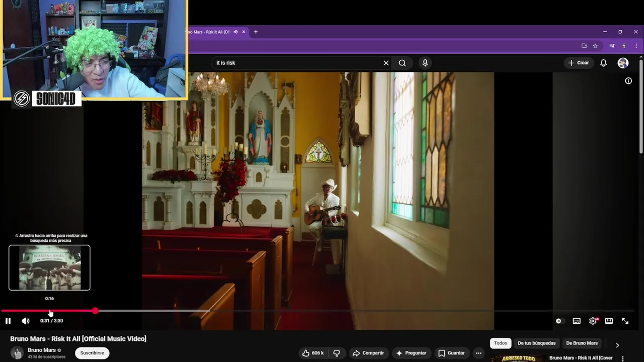The image size is (644, 362).
Task: Exit full screen mode
Action: 625,321
